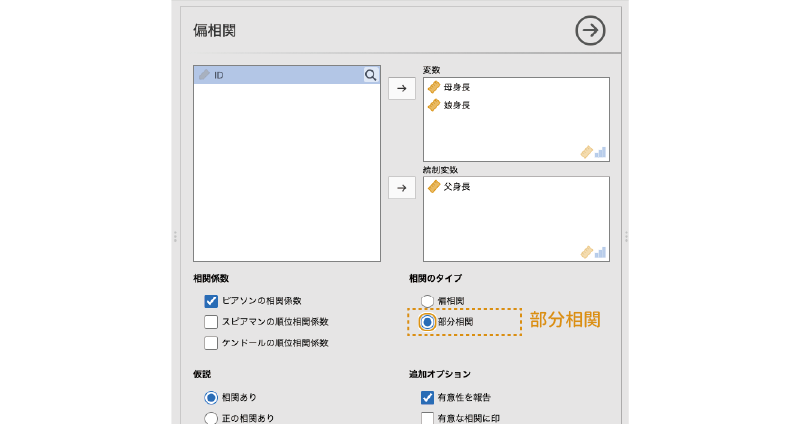Click the circled arrow icon beside 偏相関 title
The height and width of the screenshot is (424, 800).
pos(591,31)
